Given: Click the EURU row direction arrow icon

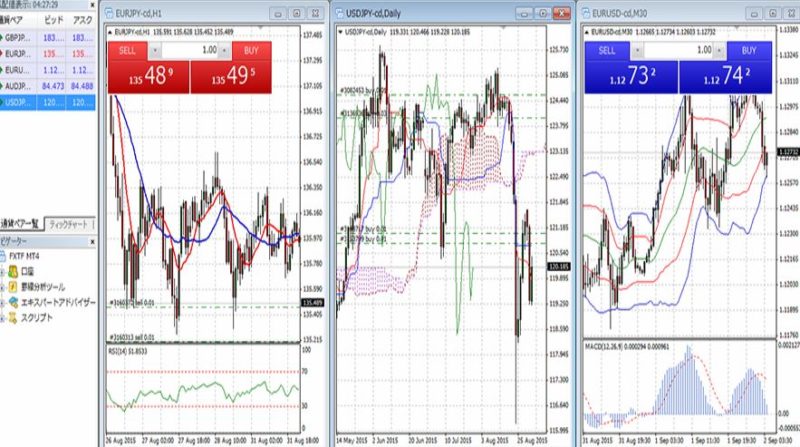Looking at the screenshot, I should (x=2, y=70).
